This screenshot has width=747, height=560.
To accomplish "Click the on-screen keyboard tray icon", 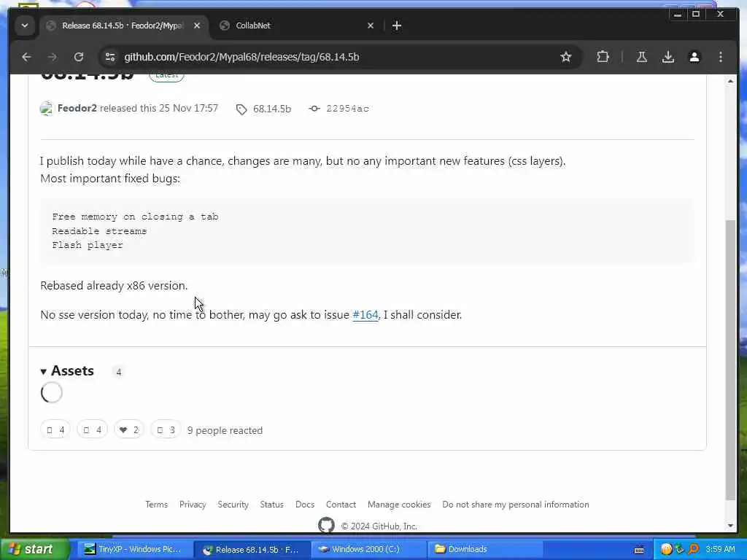I will click(x=639, y=550).
